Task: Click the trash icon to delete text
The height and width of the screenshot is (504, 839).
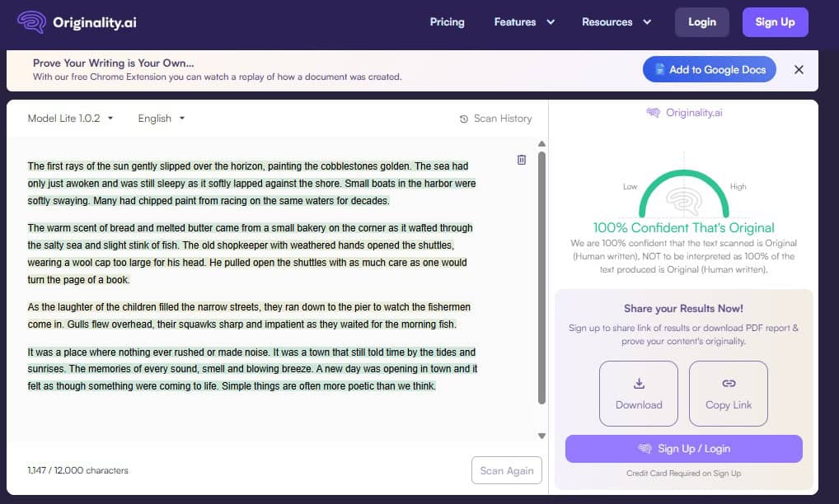Action: [521, 160]
